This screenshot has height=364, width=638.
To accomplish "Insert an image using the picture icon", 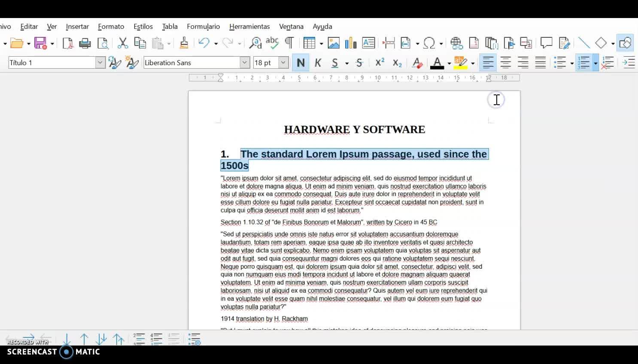I will coord(333,43).
